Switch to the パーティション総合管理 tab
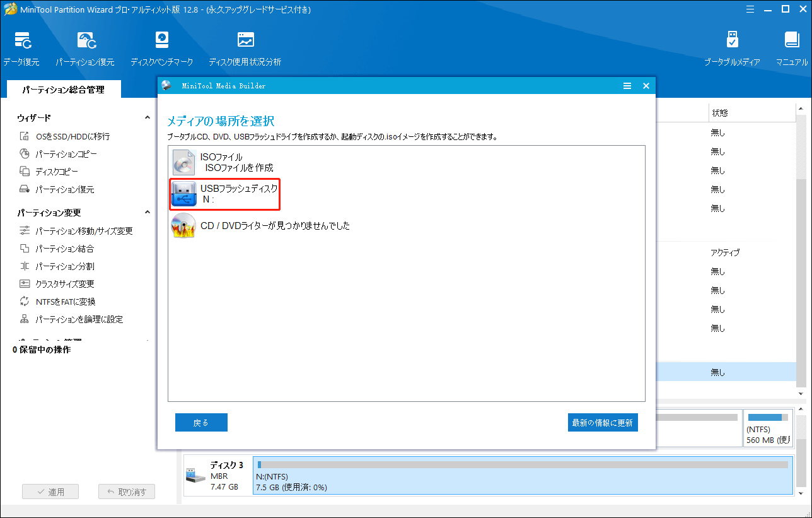The image size is (812, 518). (x=63, y=90)
